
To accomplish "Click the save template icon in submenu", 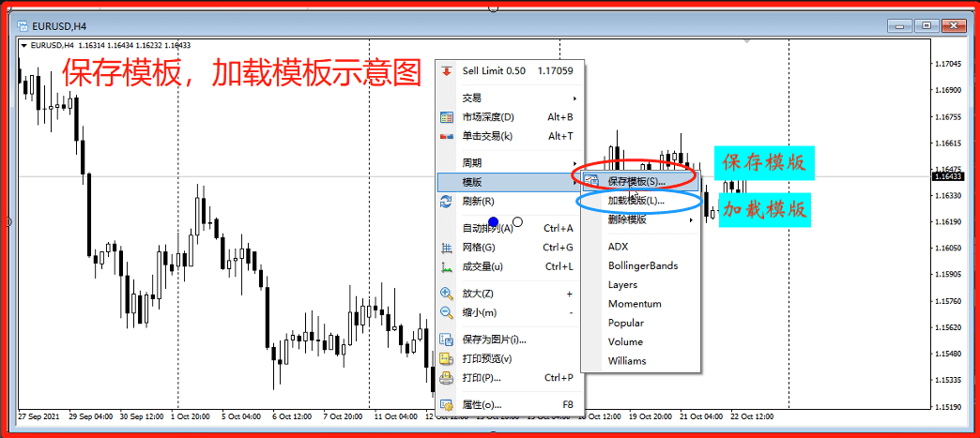I will [x=590, y=181].
